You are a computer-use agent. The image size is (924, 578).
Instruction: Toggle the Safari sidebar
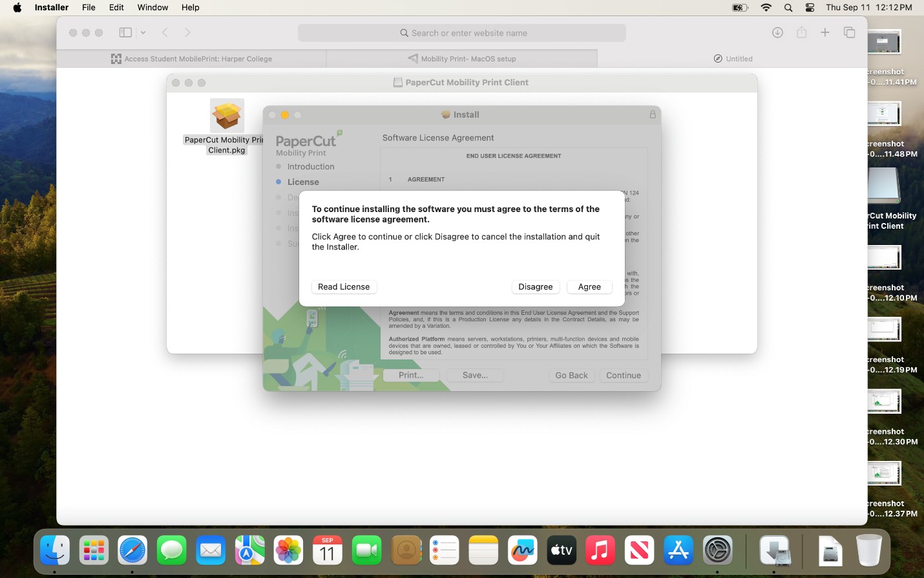125,32
